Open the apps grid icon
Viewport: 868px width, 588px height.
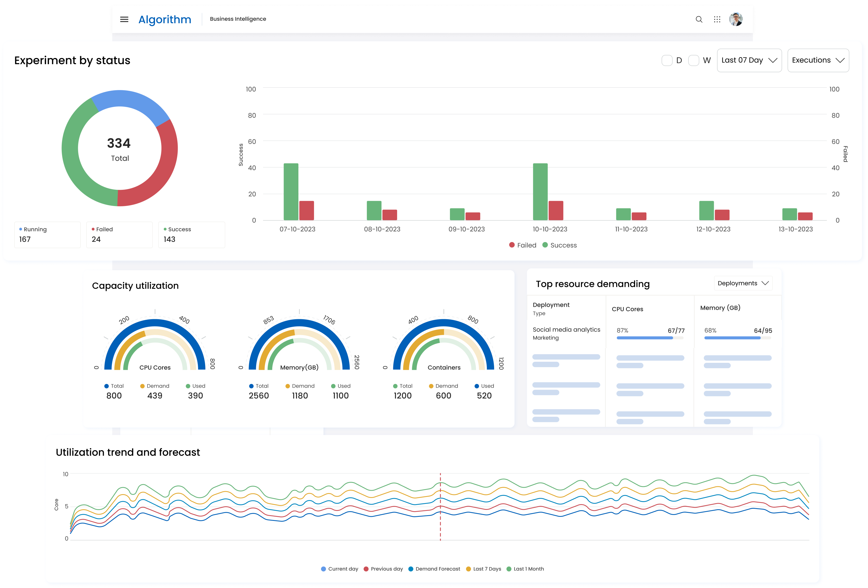(x=717, y=19)
